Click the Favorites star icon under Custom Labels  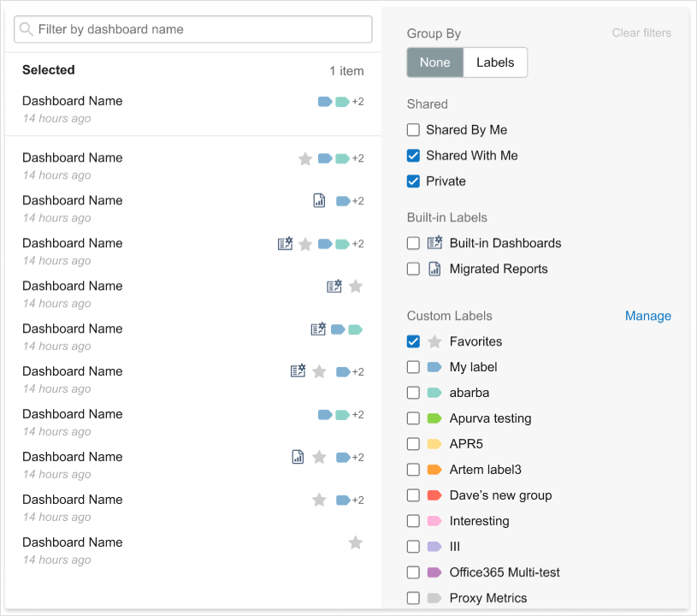point(434,341)
